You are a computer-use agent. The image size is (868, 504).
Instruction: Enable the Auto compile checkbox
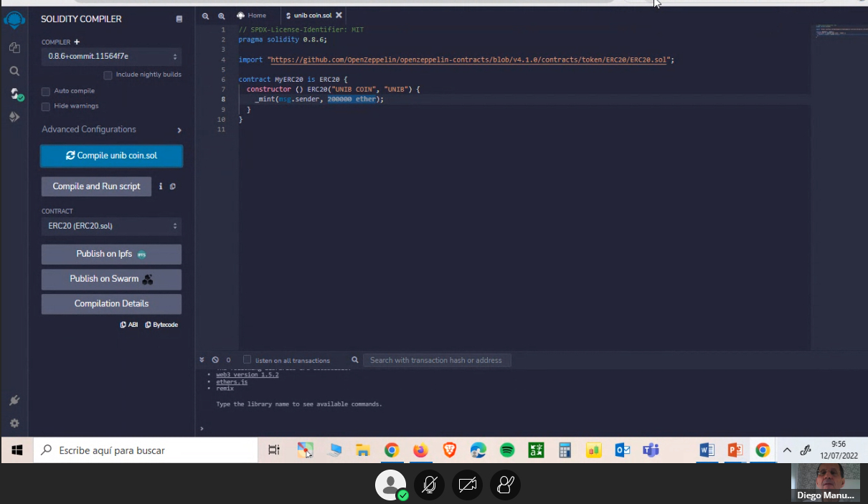(x=46, y=91)
